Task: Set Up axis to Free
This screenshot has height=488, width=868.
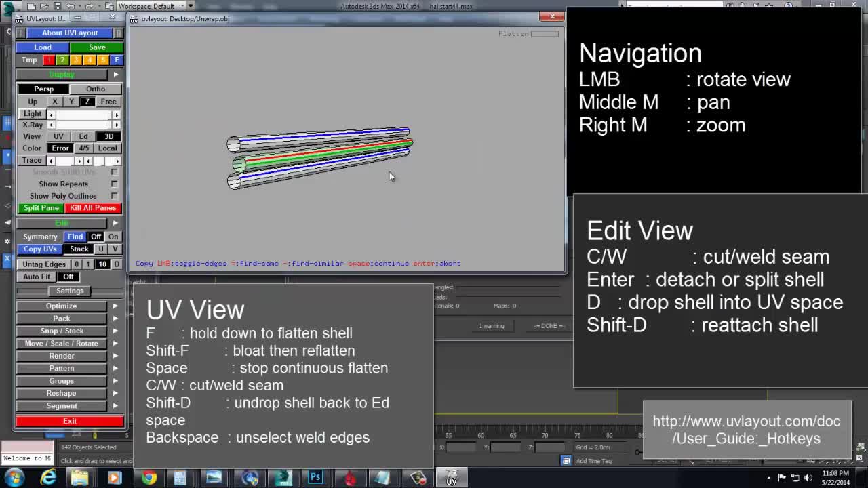Action: point(108,102)
